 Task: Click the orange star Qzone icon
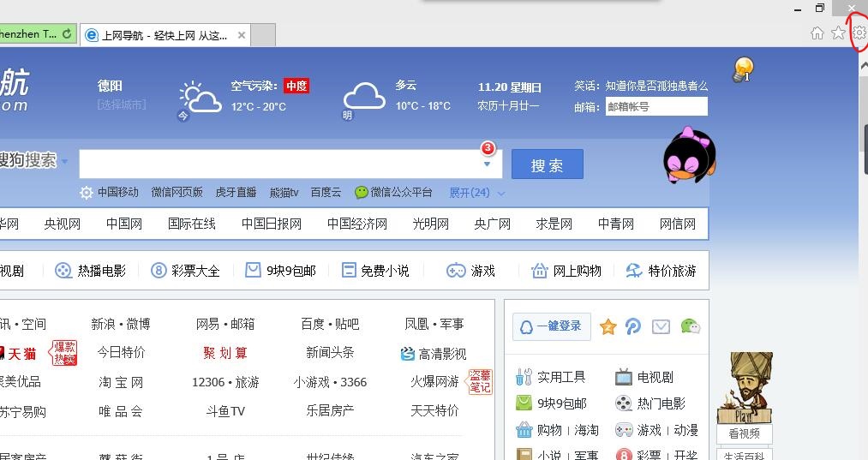608,326
